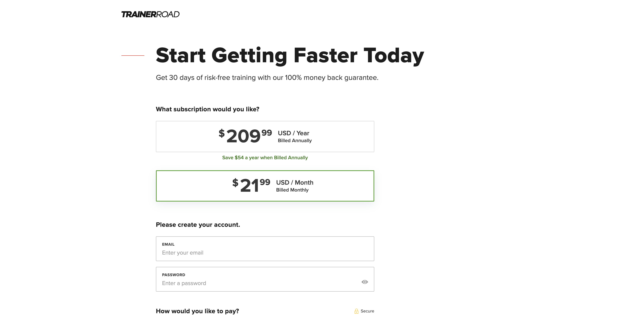Click the "Billed Monthly" caption

coord(292,190)
